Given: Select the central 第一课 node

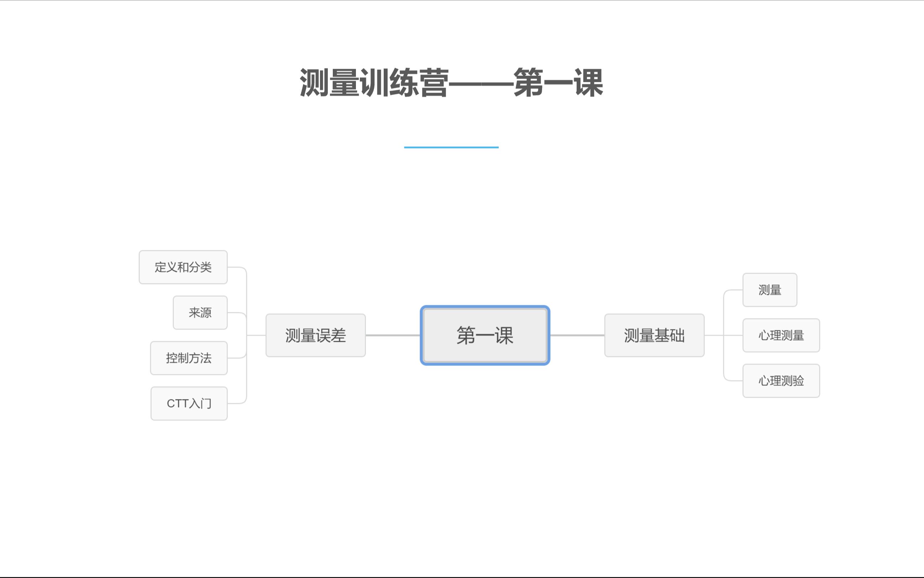Looking at the screenshot, I should (485, 335).
